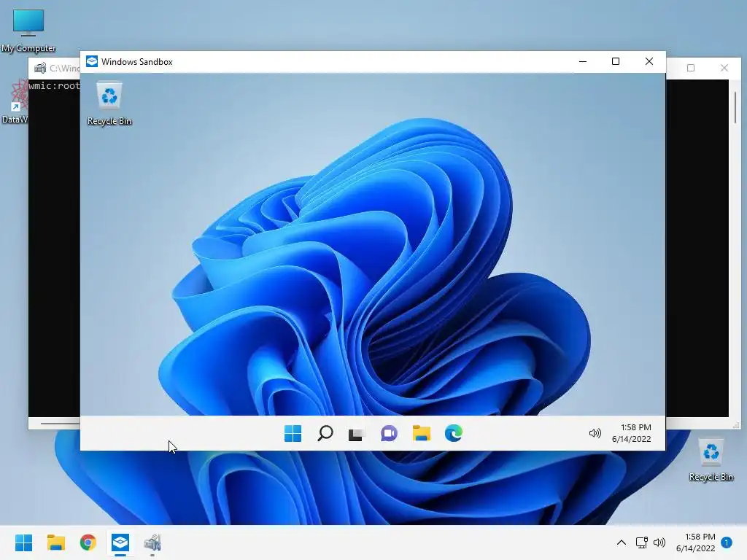The image size is (747, 560).
Task: Open the host Start menu
Action: tap(24, 542)
